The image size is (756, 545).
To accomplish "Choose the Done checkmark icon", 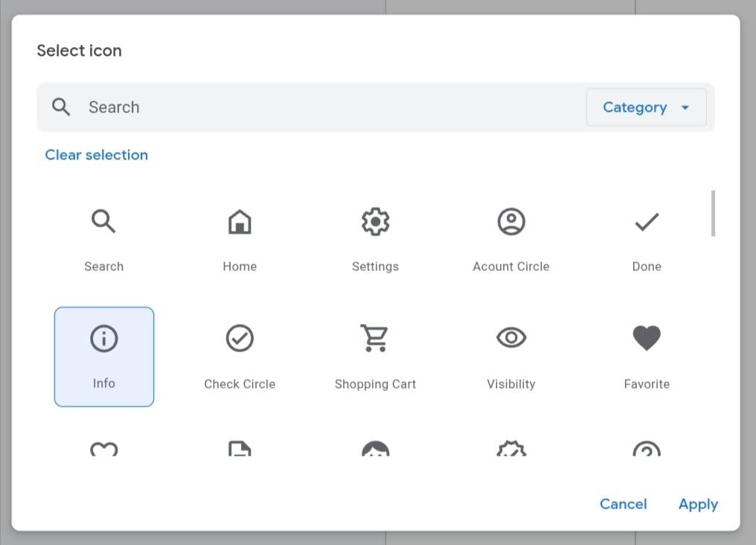I will (x=647, y=222).
